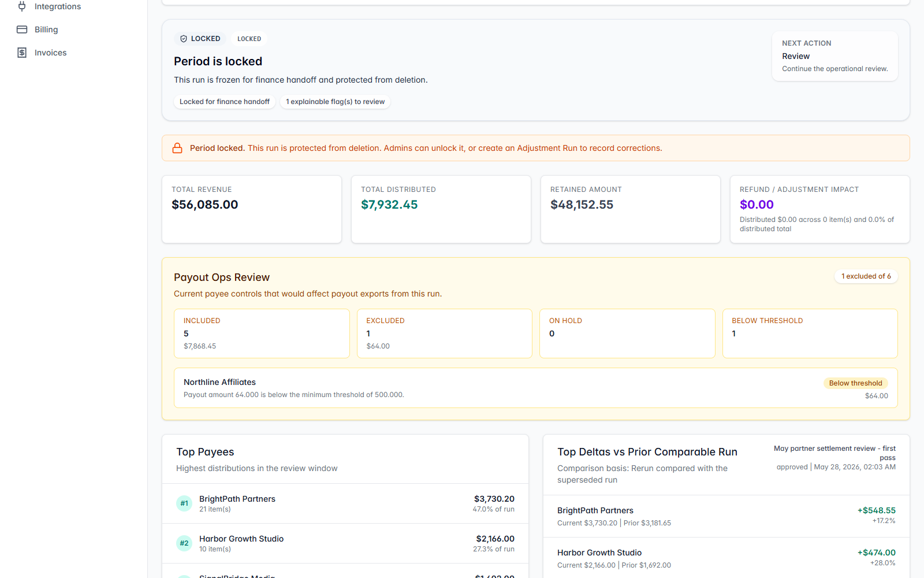This screenshot has width=924, height=578.
Task: Click the Integrations plug icon
Action: click(22, 6)
